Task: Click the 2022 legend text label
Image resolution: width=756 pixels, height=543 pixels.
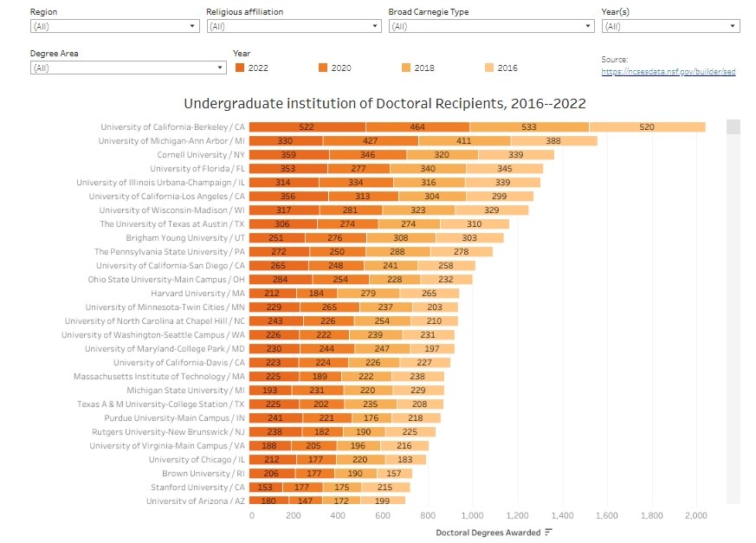Action: (258, 68)
